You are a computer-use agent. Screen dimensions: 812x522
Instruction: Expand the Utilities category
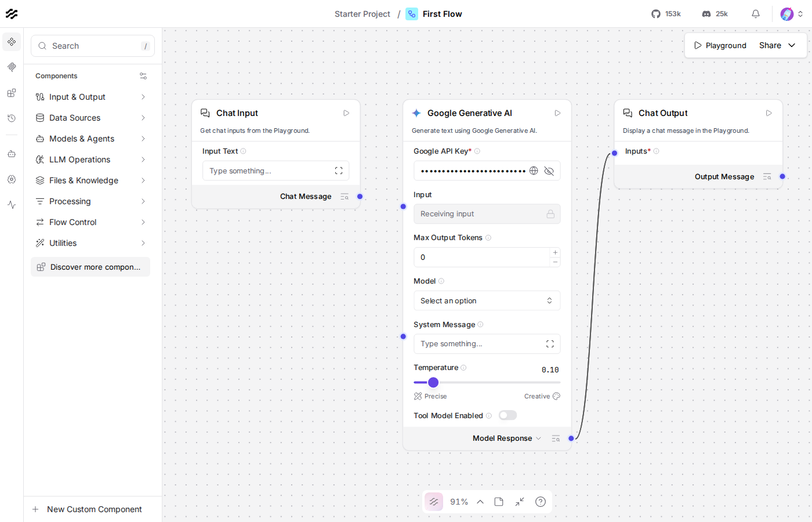coord(90,243)
